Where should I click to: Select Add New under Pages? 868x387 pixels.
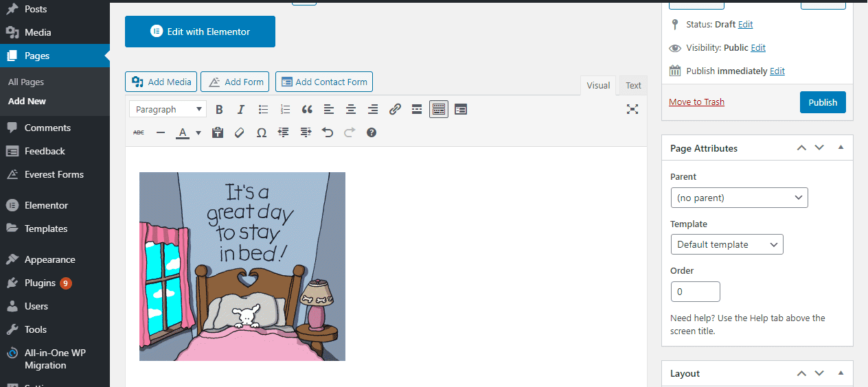tap(27, 101)
